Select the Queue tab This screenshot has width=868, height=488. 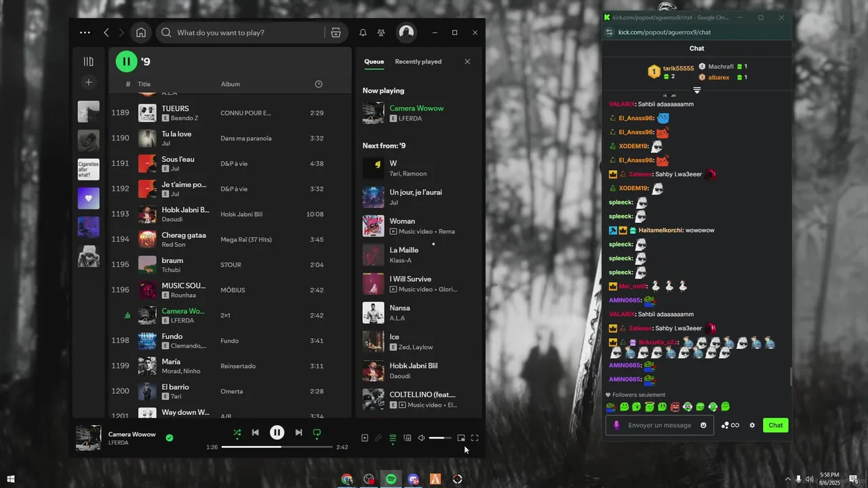click(x=374, y=62)
